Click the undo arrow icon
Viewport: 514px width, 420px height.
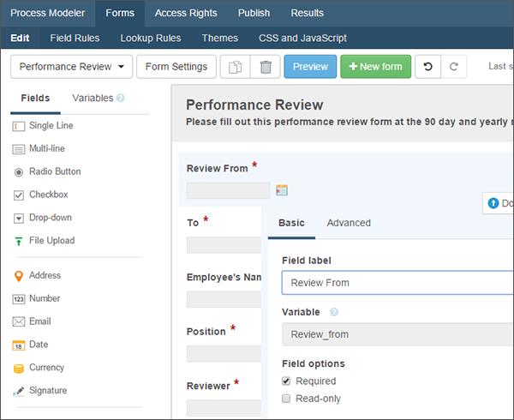click(428, 67)
